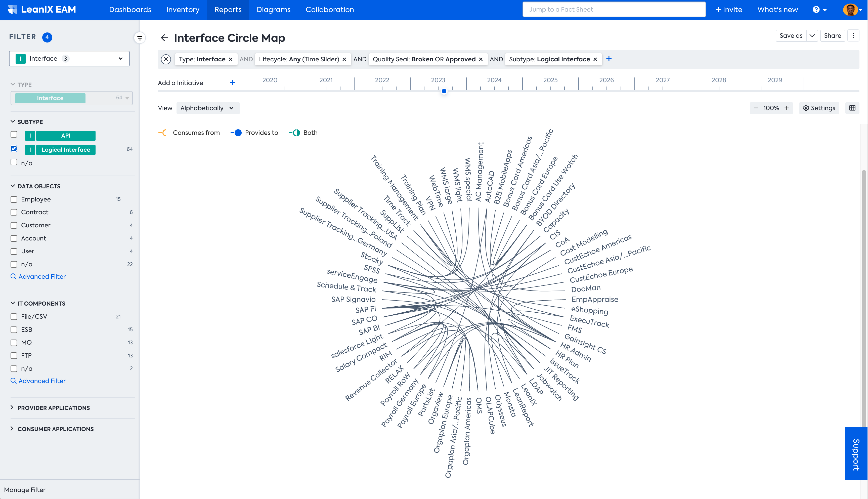The height and width of the screenshot is (499, 868).
Task: Expand the Provider Applications section
Action: tap(54, 408)
